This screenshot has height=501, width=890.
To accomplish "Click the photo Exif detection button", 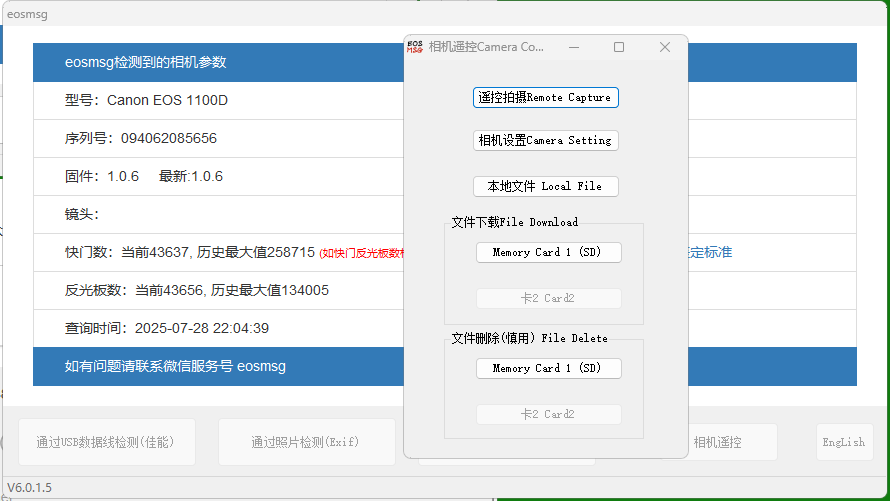I will tap(307, 442).
